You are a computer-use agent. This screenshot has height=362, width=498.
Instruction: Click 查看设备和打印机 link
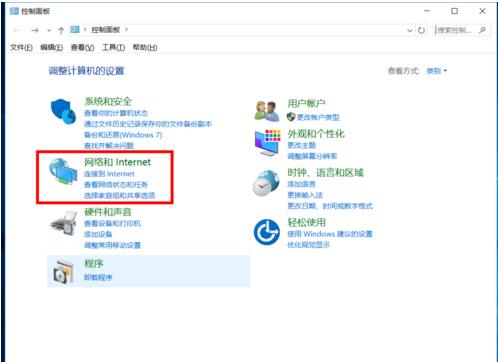click(112, 223)
